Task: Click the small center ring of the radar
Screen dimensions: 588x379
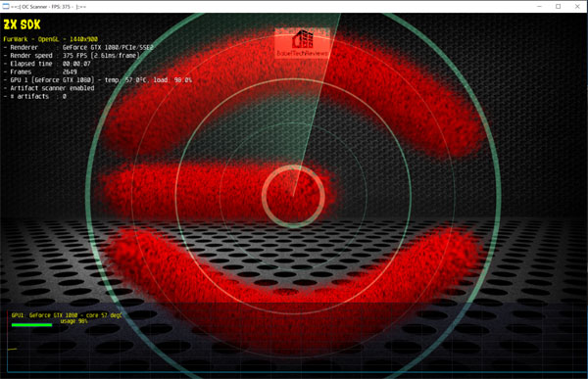Action: pos(293,196)
